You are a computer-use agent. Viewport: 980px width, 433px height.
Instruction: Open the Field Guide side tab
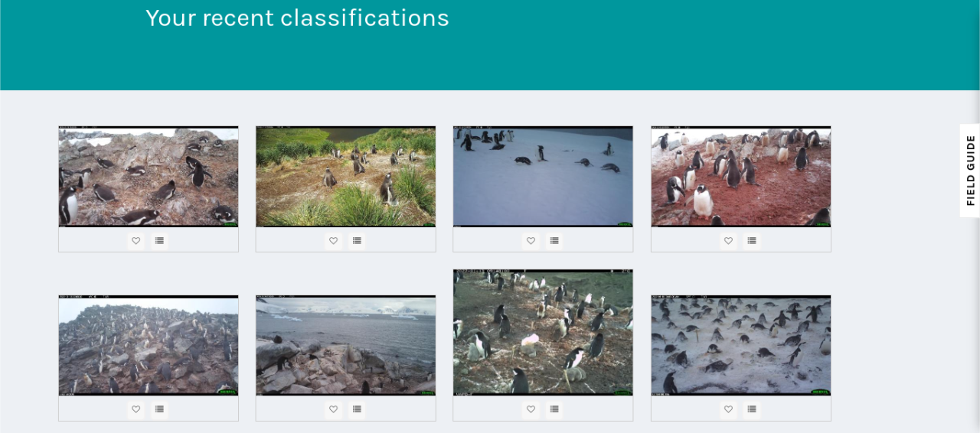click(970, 171)
